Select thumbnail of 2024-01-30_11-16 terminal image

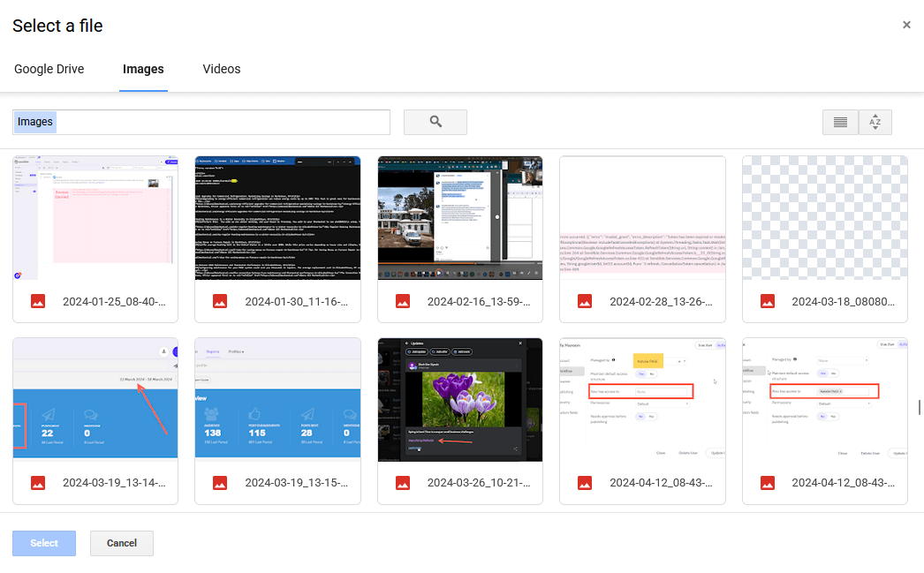(x=277, y=218)
